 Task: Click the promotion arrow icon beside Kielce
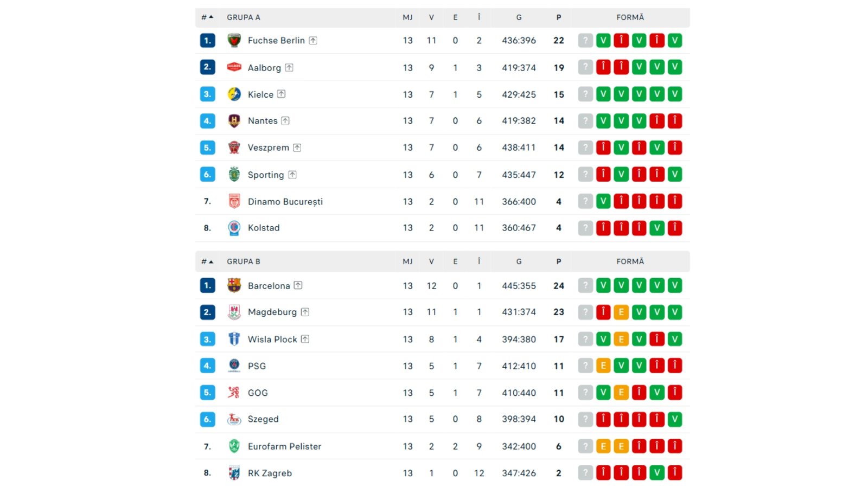click(x=281, y=94)
